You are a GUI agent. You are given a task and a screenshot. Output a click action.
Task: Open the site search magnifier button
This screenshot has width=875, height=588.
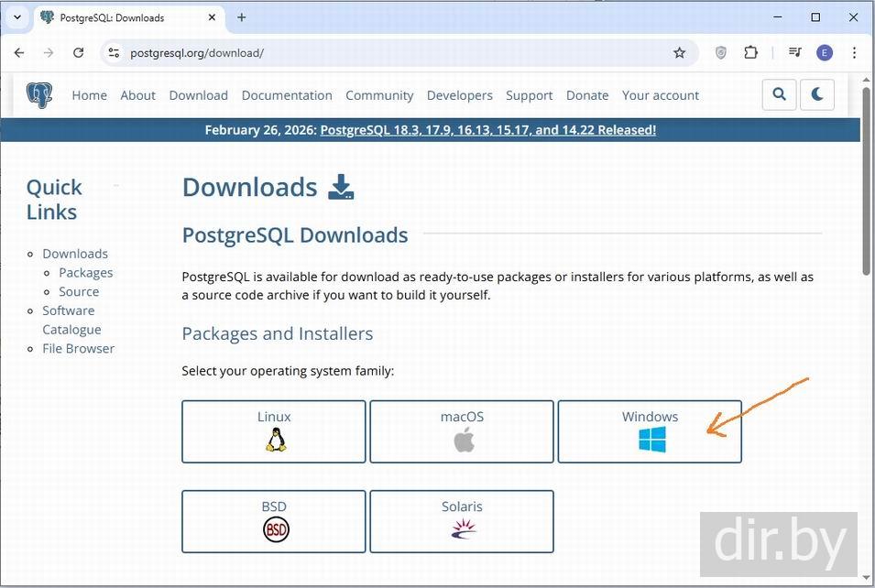click(x=779, y=94)
